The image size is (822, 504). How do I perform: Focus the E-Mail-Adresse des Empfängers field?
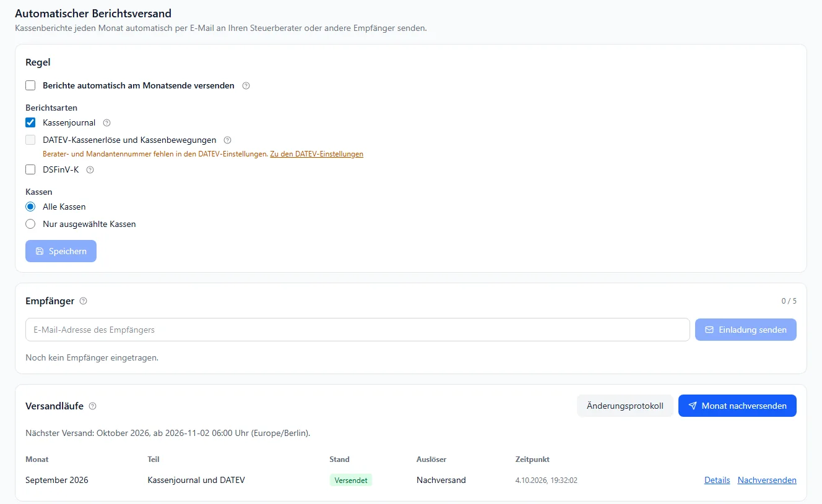(358, 330)
